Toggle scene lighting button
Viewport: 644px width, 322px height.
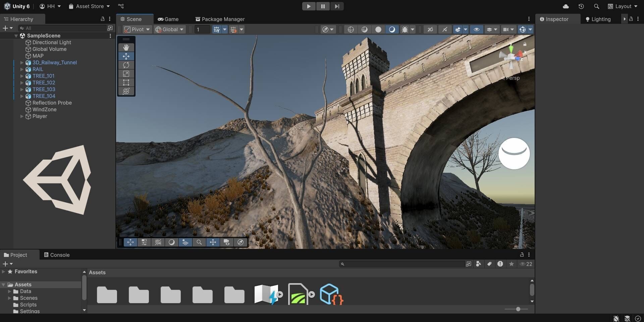click(x=445, y=30)
